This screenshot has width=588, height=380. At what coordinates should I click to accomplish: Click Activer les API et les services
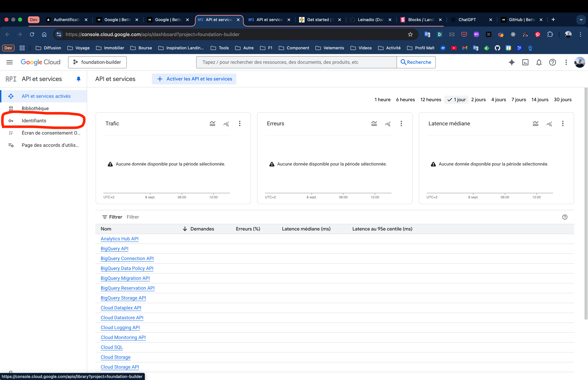194,79
